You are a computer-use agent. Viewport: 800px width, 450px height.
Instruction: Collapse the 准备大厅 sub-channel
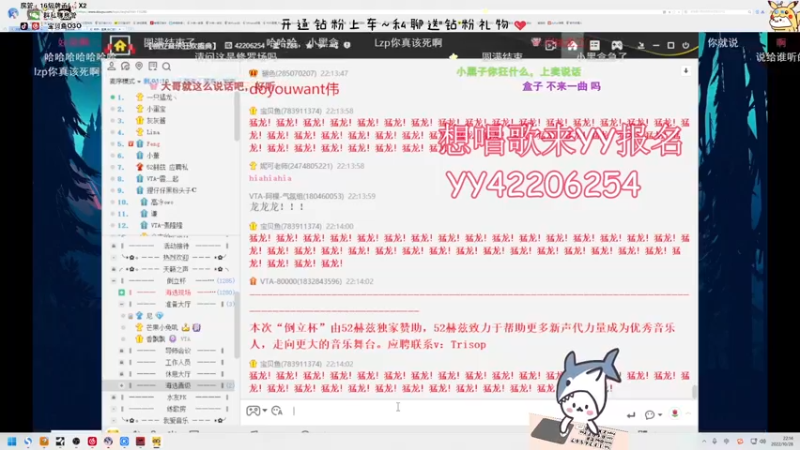[x=121, y=304]
